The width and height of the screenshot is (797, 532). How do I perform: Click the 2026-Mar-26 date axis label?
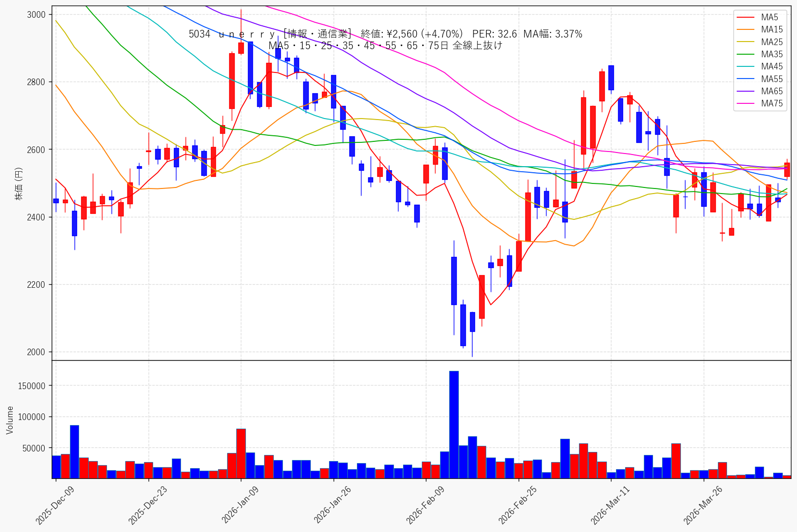[x=703, y=505]
